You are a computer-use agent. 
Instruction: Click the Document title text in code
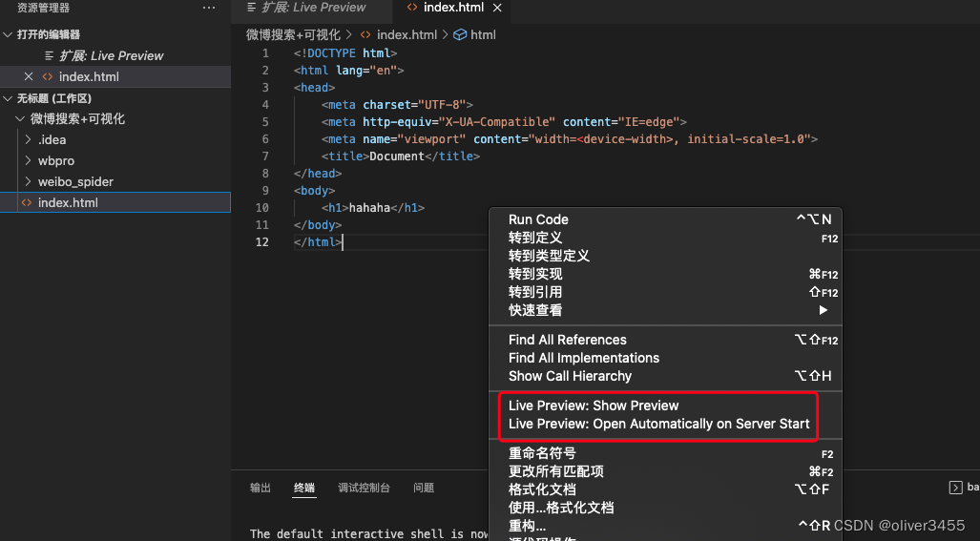pos(397,156)
